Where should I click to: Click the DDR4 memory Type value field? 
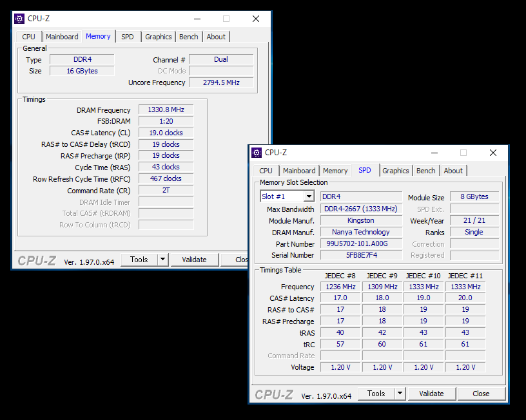(83, 59)
